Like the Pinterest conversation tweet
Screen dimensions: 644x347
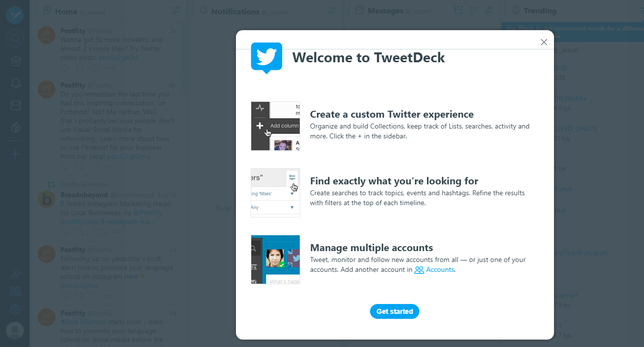[94, 167]
